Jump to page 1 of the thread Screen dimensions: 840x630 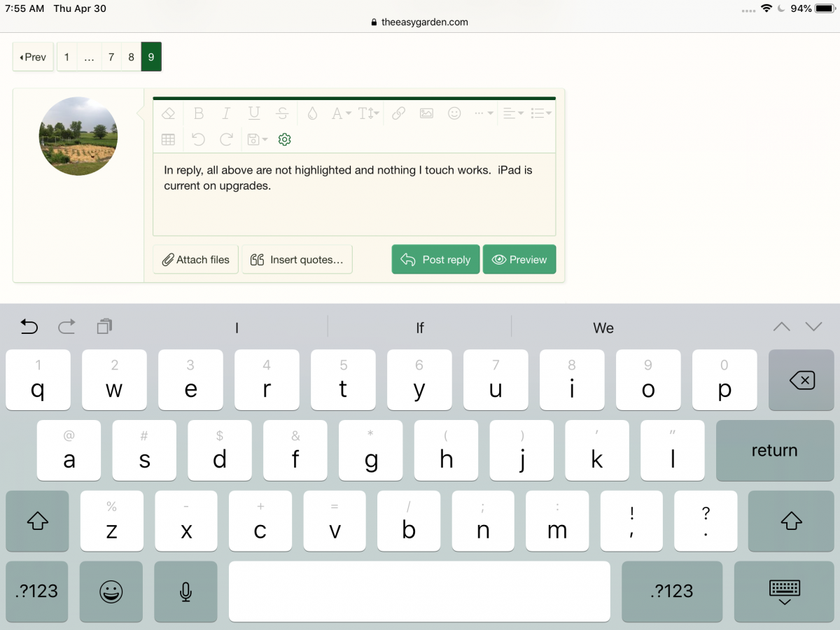click(x=66, y=57)
